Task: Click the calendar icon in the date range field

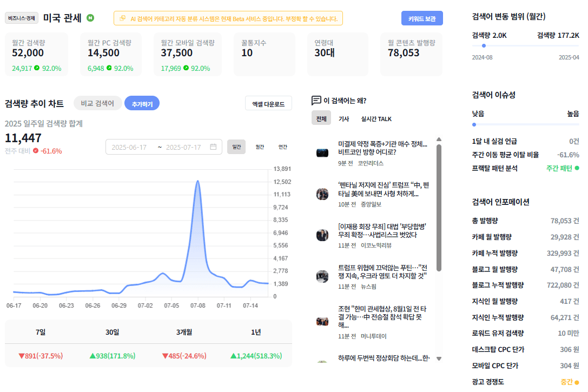Action: click(x=213, y=147)
